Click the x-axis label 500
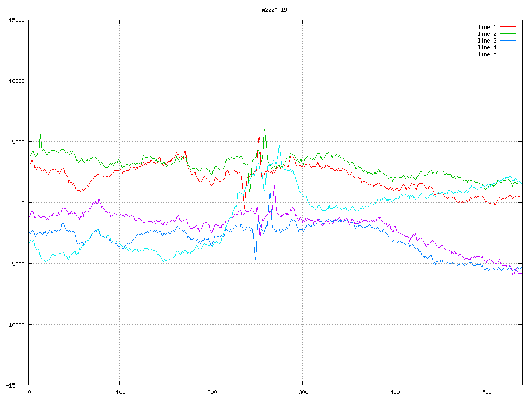 point(486,393)
